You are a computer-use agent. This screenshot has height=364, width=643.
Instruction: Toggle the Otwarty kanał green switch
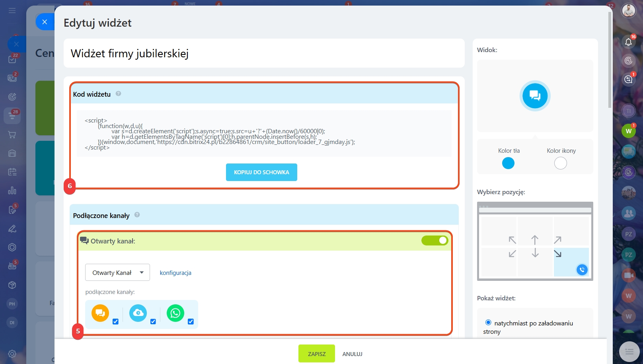click(435, 240)
